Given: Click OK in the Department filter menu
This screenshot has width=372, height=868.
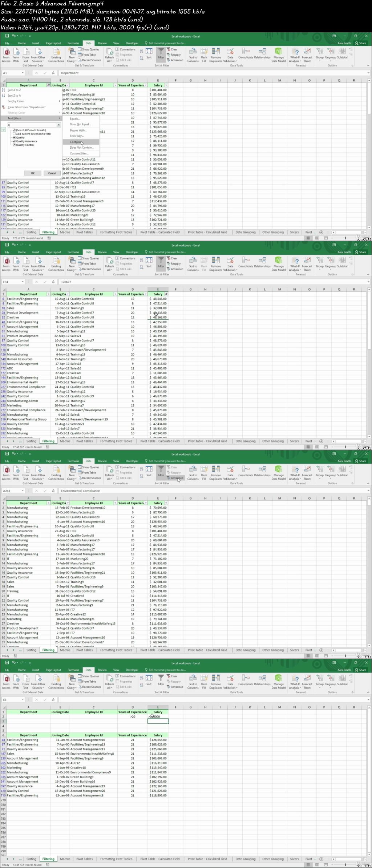Looking at the screenshot, I should pos(33,173).
